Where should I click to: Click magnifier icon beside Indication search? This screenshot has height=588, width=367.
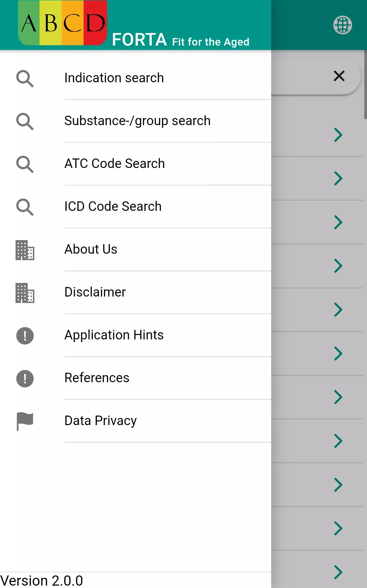click(x=25, y=79)
